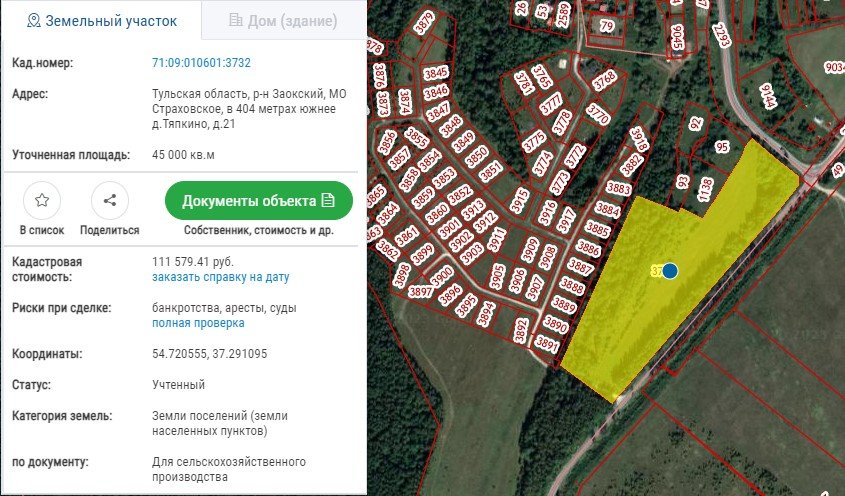Select parcel 3879 on the map
The width and height of the screenshot is (845, 496).
425,24
